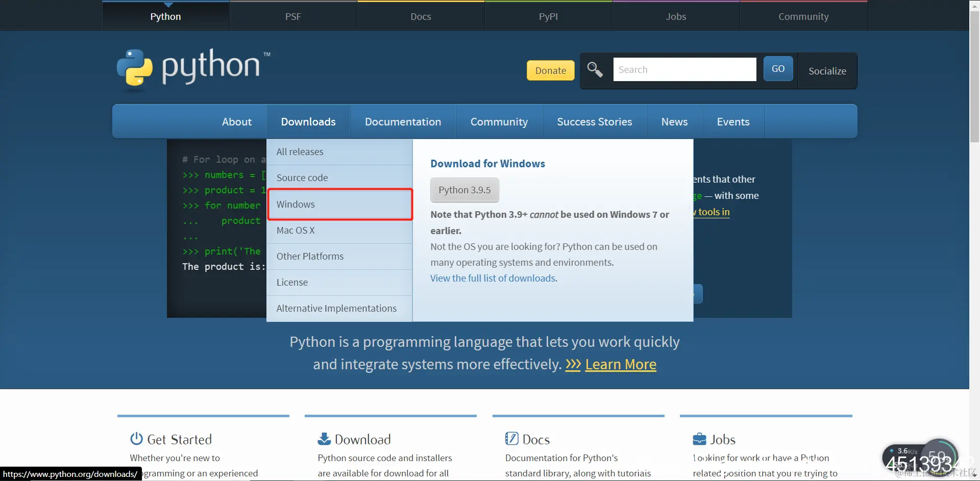Click the network speed monitor widget

(x=920, y=458)
